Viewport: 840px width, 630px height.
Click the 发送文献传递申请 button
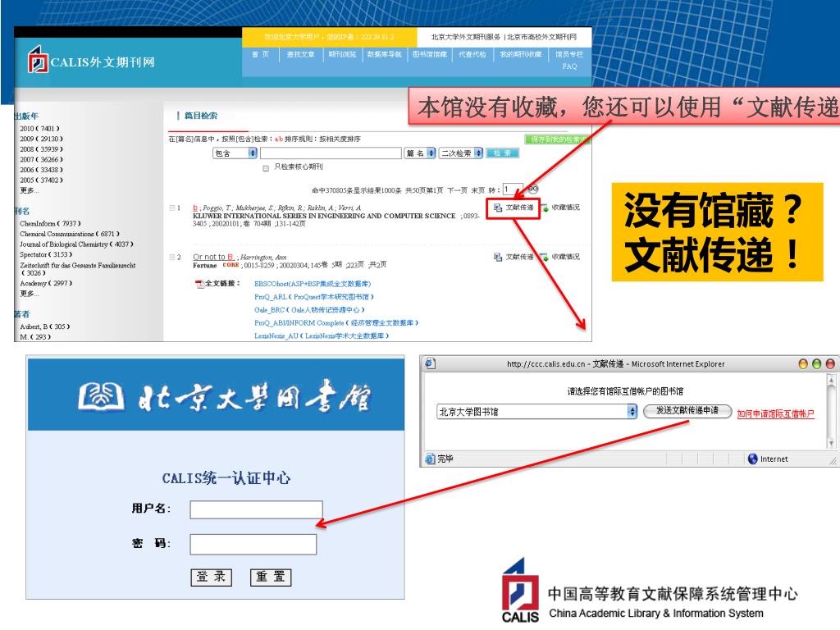[x=687, y=411]
